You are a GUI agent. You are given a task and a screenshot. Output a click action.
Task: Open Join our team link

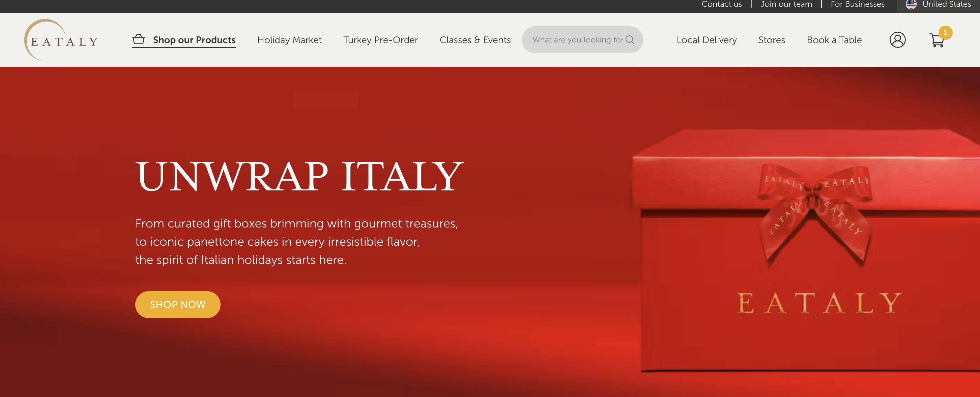click(786, 4)
